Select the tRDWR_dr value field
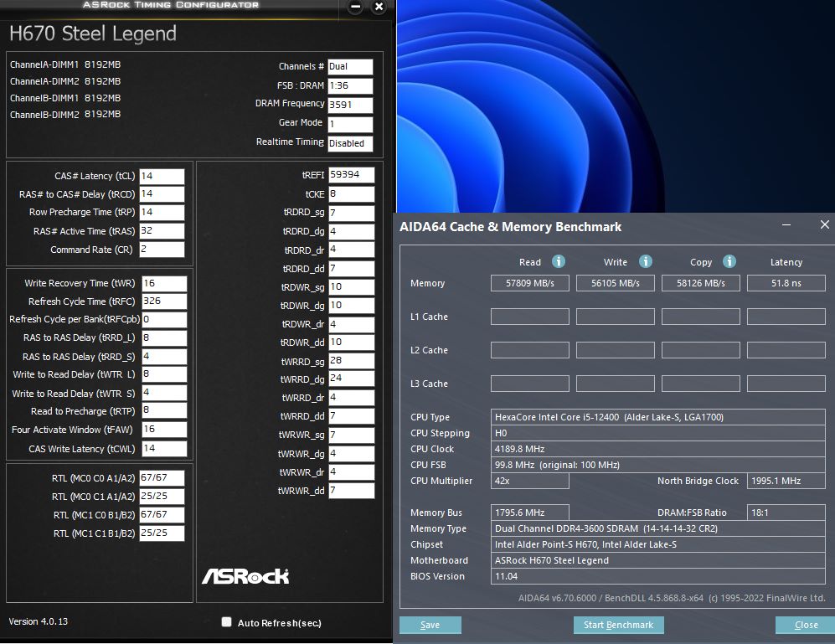835x644 pixels. point(352,324)
